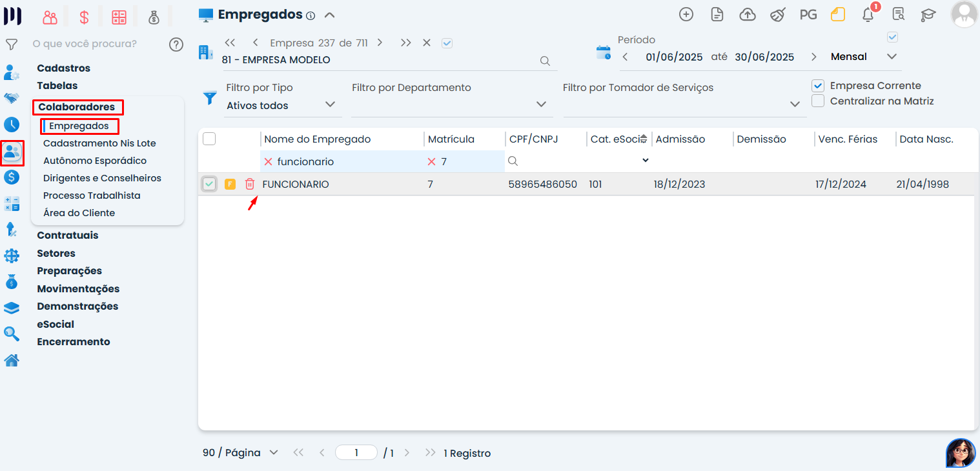The width and height of the screenshot is (980, 471).
Task: Open the period calendar icon
Action: click(x=604, y=53)
